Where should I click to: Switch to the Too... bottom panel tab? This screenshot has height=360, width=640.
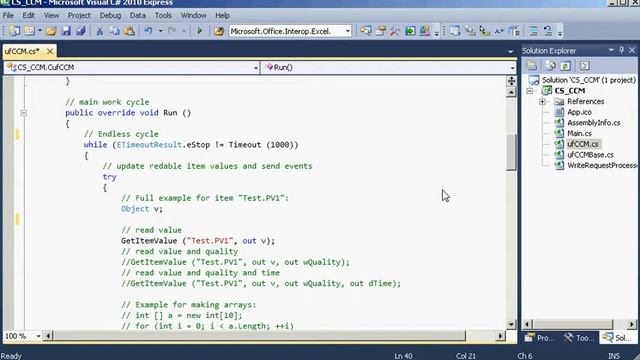tap(579, 338)
